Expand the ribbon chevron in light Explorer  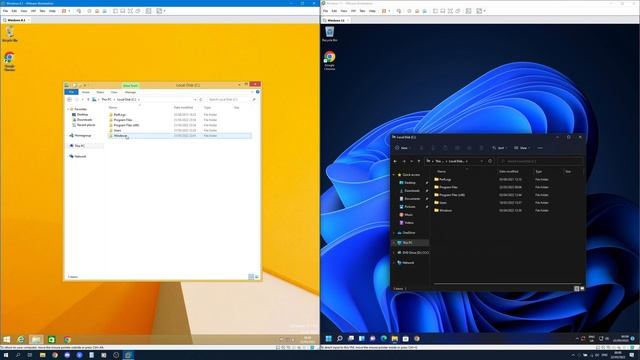[x=252, y=92]
